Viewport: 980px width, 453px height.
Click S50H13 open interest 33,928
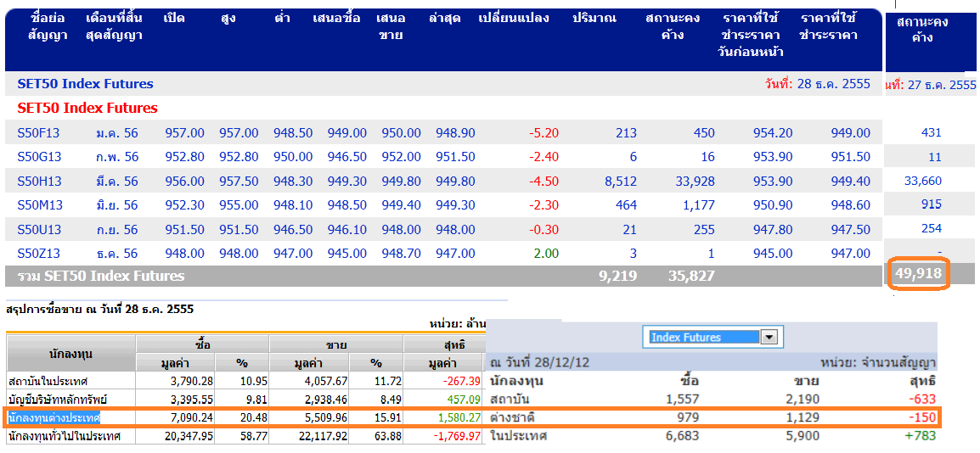(695, 181)
